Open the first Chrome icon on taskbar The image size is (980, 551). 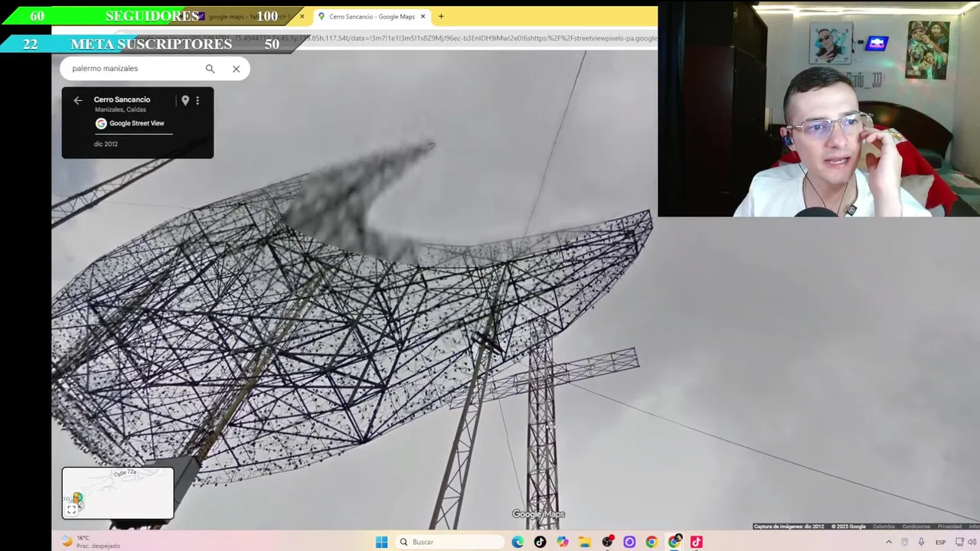(652, 542)
